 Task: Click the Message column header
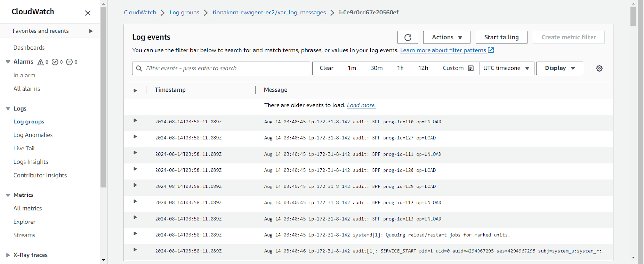point(276,90)
